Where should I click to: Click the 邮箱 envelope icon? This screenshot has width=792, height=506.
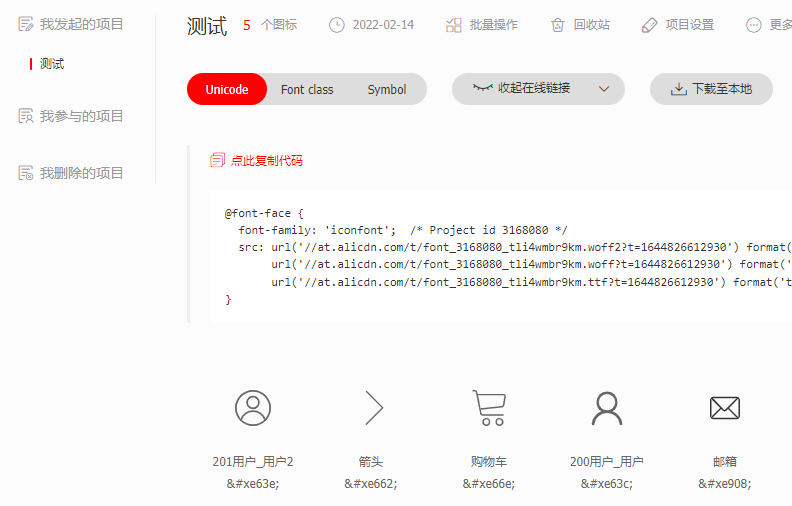(724, 408)
